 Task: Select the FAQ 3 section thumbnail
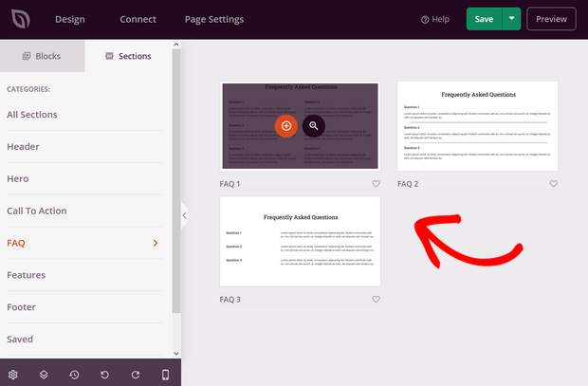(x=300, y=242)
